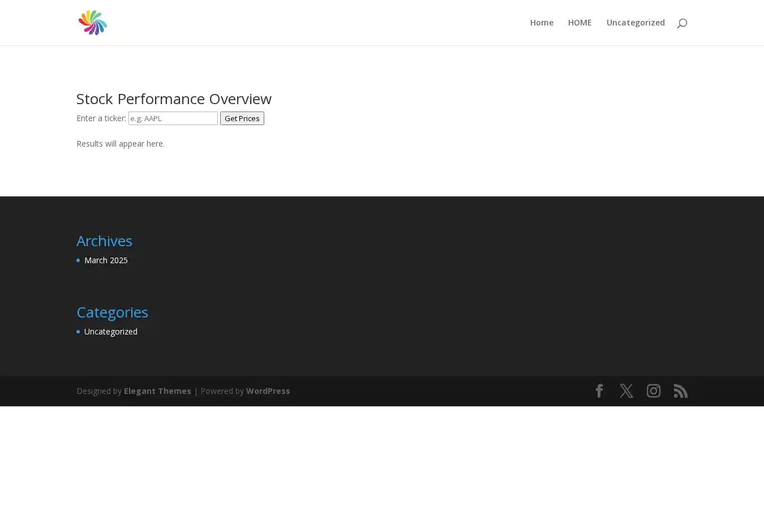Image resolution: width=764 pixels, height=532 pixels.
Task: Click the 'Results will appear here' text
Action: click(121, 144)
